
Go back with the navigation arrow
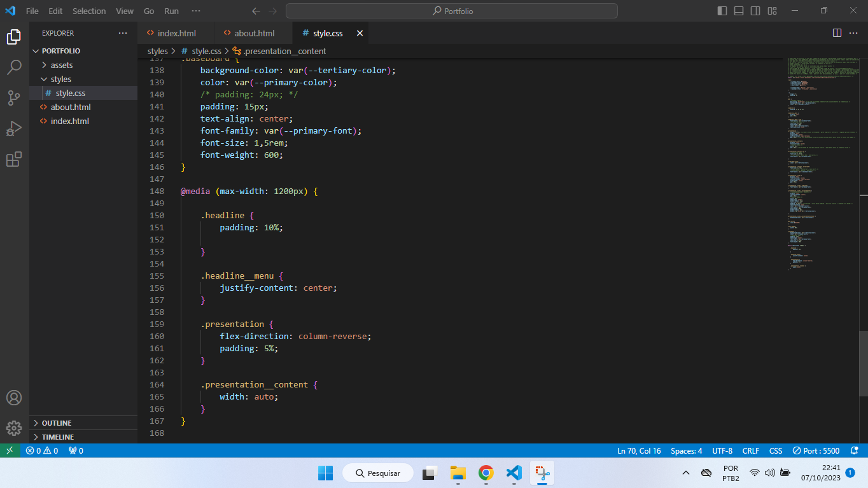tap(256, 11)
